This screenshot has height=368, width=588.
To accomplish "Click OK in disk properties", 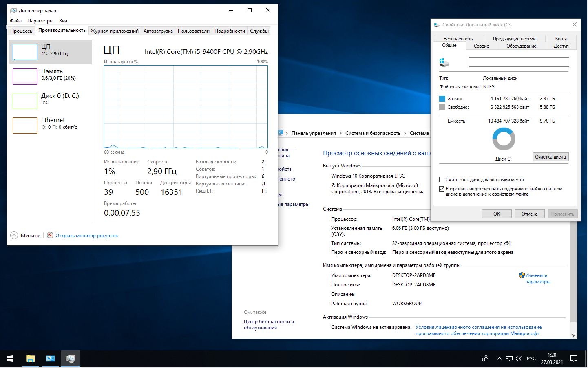I will (497, 214).
